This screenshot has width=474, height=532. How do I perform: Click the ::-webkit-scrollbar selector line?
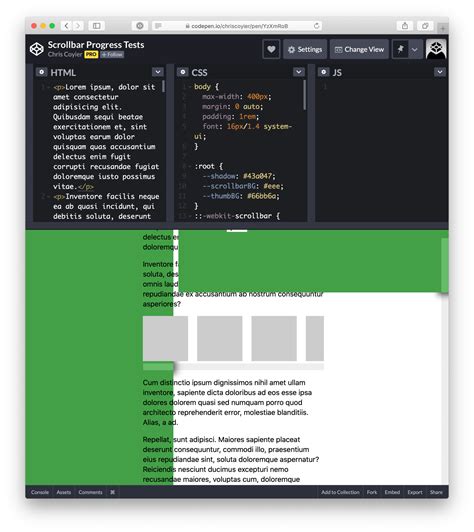click(x=237, y=216)
